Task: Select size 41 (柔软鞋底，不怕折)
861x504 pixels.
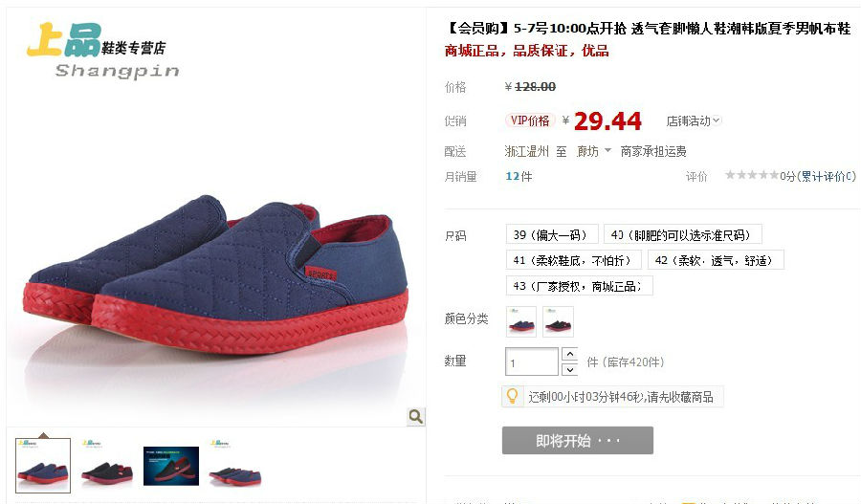Action: 574,260
